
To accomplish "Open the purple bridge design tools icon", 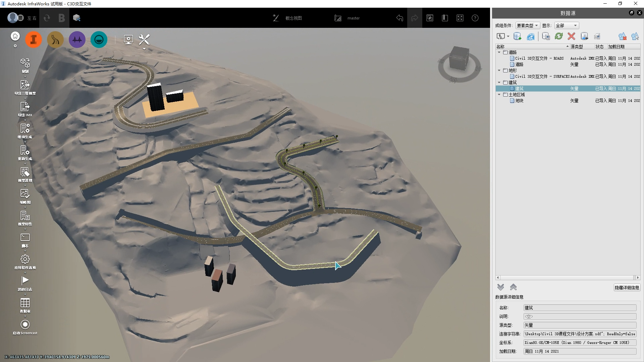I will [77, 40].
